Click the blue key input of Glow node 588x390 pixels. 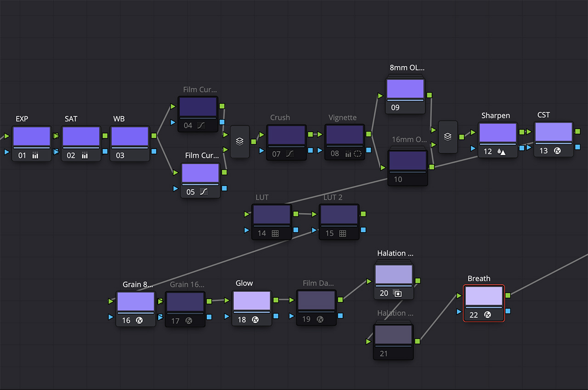(227, 316)
